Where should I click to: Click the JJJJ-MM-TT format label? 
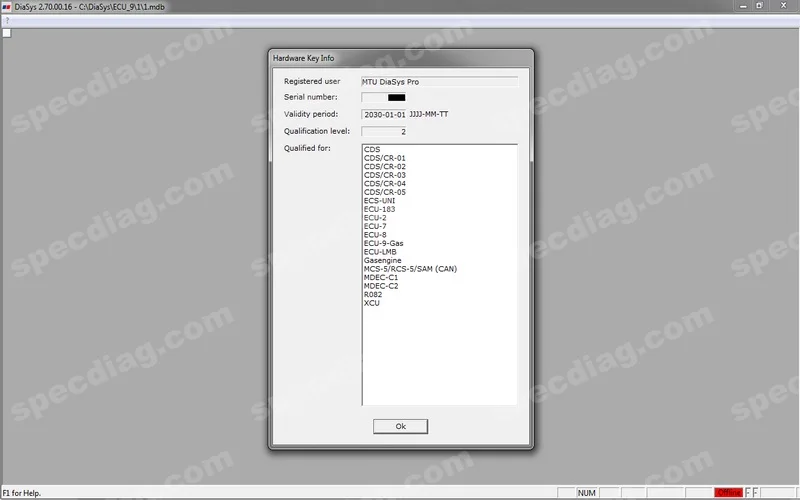429,114
